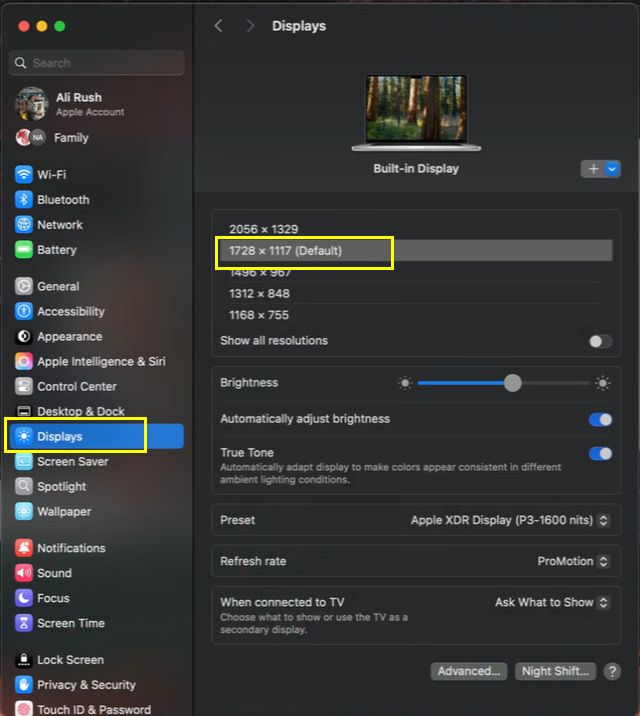
Task: Click the help question mark button
Action: click(612, 671)
